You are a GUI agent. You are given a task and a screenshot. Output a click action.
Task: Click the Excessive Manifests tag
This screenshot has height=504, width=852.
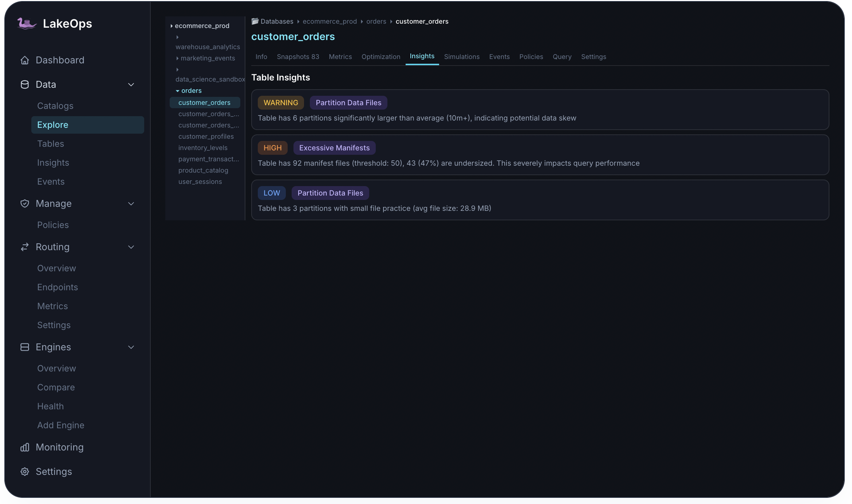pyautogui.click(x=334, y=148)
